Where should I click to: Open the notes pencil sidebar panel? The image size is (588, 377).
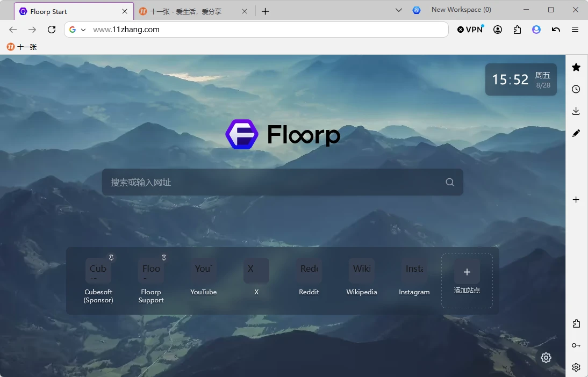(x=576, y=133)
